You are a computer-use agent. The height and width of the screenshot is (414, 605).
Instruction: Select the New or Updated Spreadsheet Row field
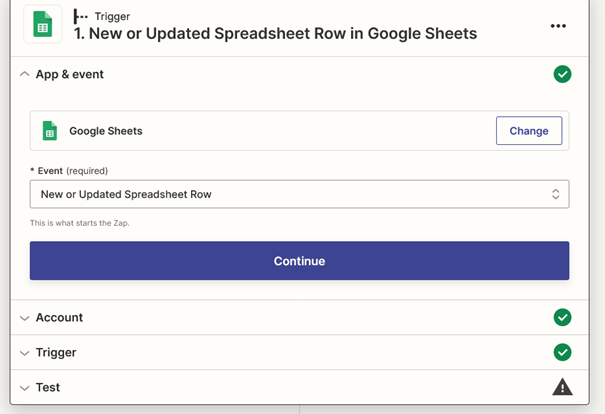(x=299, y=194)
